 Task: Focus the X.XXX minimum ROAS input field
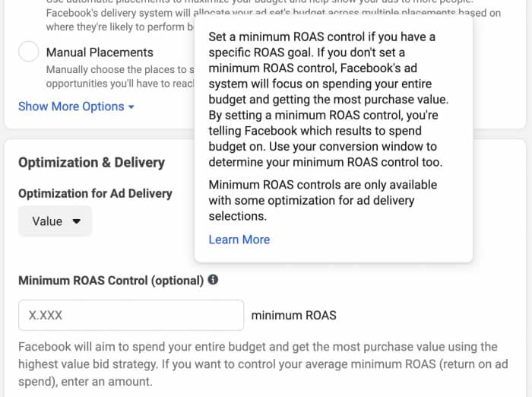(131, 315)
